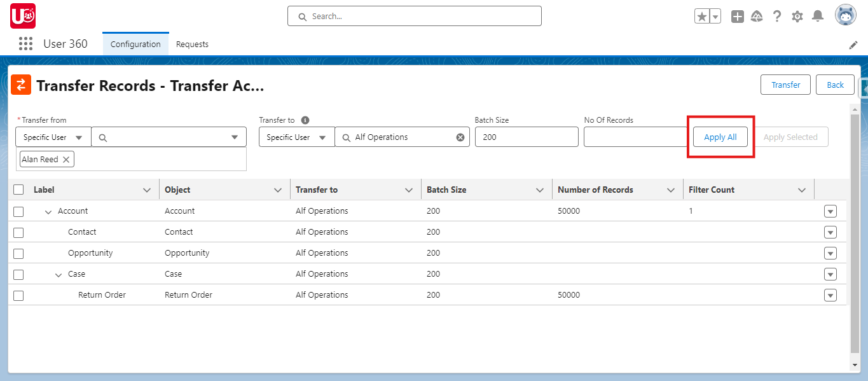Screen dimensions: 868x381
Task: Collapse the Account tree row
Action: (48, 212)
